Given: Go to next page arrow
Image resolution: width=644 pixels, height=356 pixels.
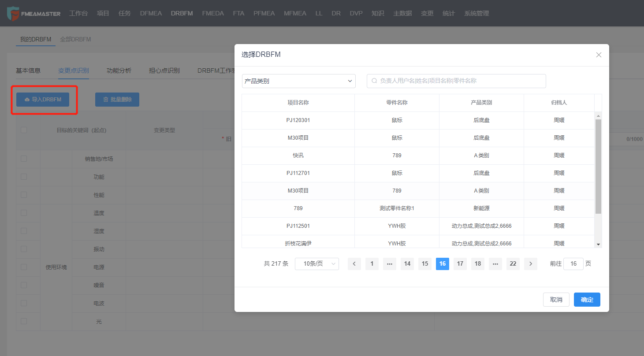Looking at the screenshot, I should click(x=531, y=264).
